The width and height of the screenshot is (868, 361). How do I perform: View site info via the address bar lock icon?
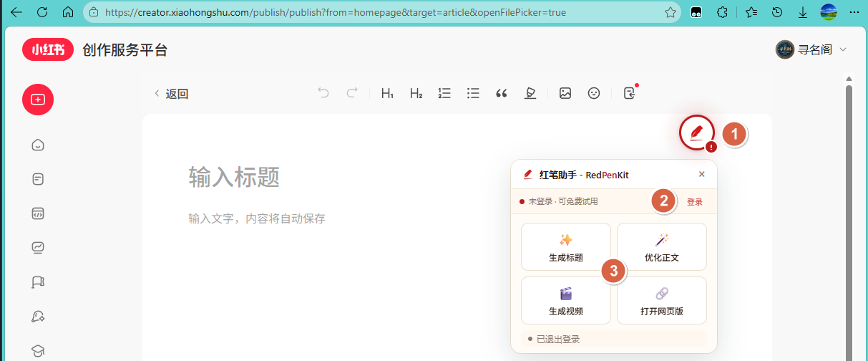click(x=93, y=12)
